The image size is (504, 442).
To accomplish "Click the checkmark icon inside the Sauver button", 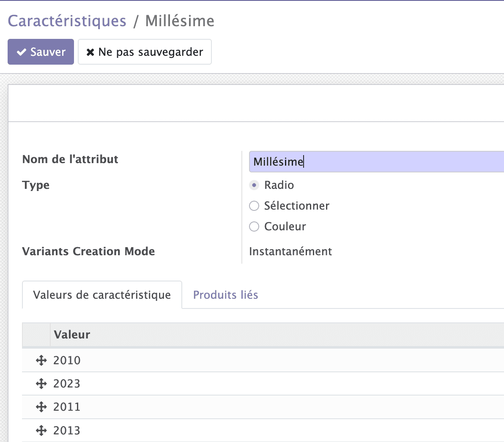I will (x=21, y=52).
